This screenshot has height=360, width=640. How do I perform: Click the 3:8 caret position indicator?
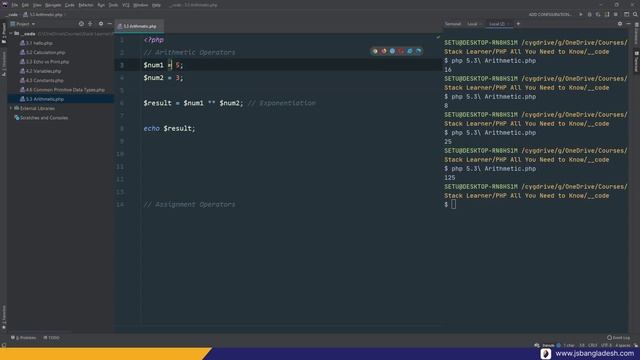point(582,345)
